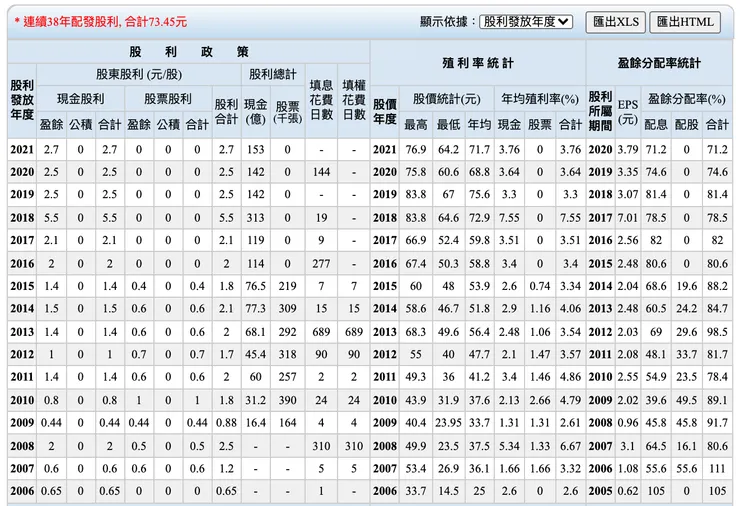Select the 2015 stock thousands value 219
Screen dimensions: 740x506
[287, 286]
